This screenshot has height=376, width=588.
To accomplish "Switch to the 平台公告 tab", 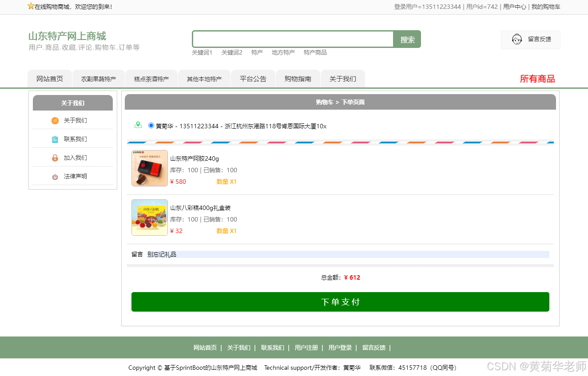I will [253, 79].
